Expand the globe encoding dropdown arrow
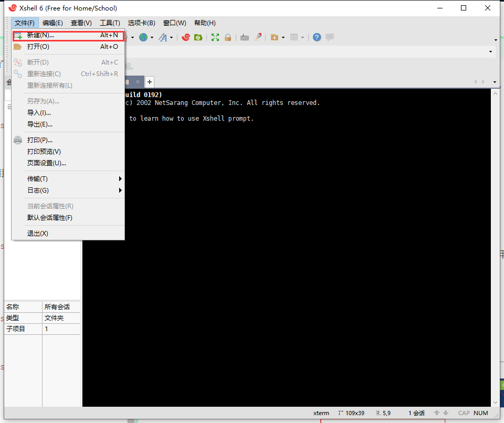 152,38
